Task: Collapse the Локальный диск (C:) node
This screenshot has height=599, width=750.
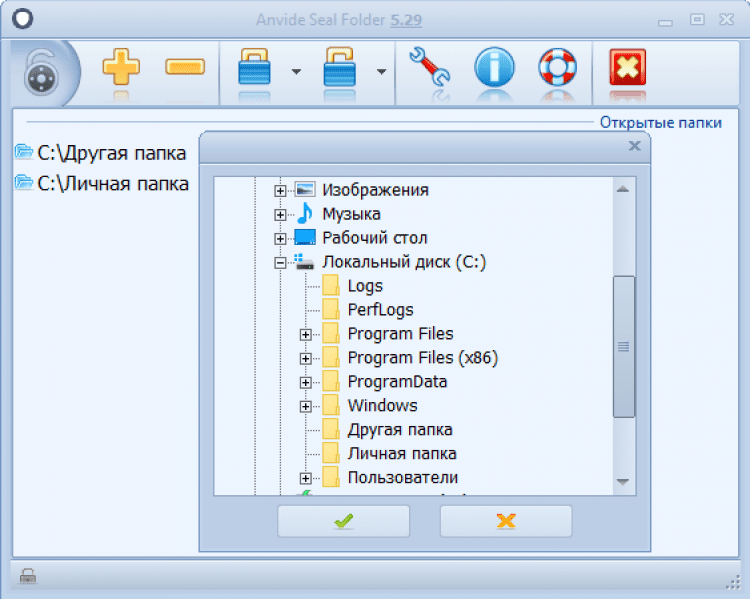Action: [x=280, y=263]
